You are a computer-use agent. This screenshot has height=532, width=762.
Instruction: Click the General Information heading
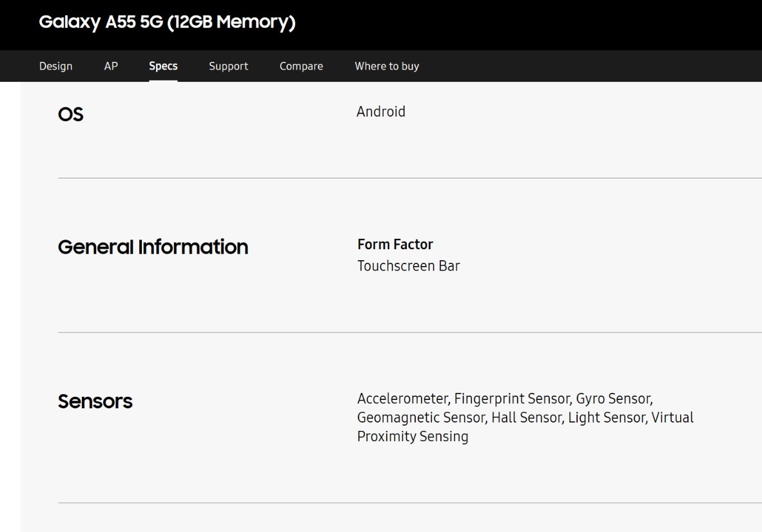coord(153,247)
